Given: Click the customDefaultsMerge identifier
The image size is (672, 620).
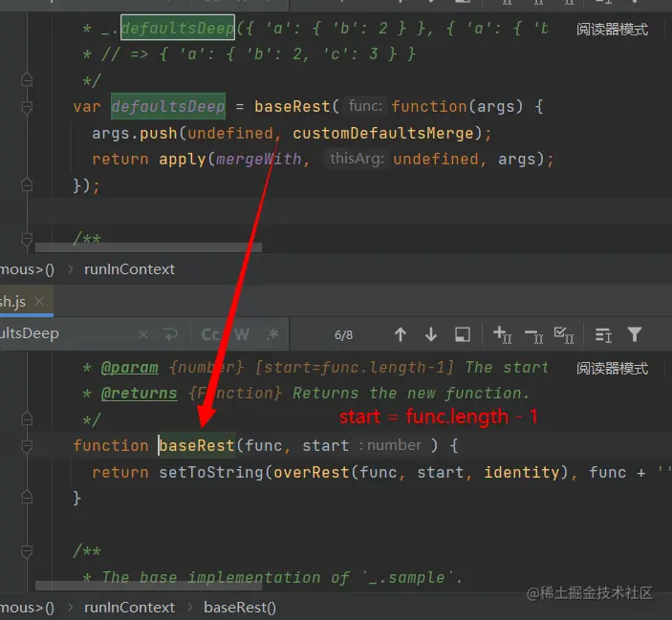Looking at the screenshot, I should 382,133.
